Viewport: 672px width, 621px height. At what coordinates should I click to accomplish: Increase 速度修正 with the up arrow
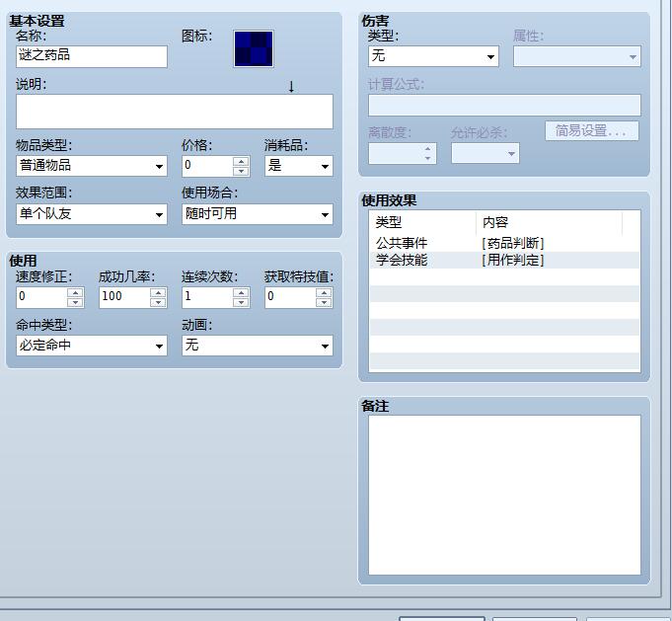(x=75, y=292)
